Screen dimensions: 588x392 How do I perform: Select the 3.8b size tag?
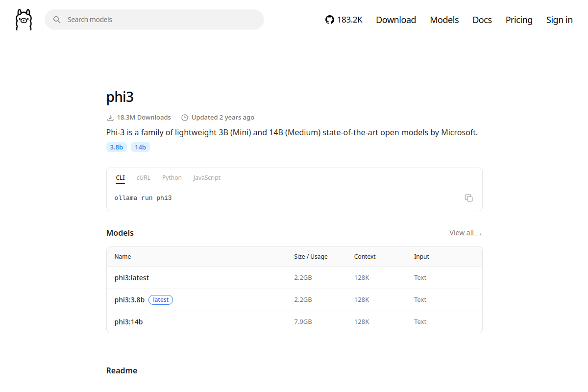tap(117, 147)
